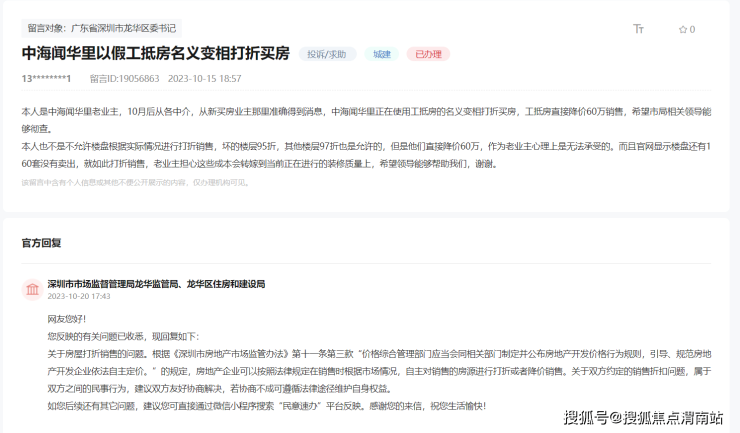
Task: Click the favorite count number 0
Action: click(x=692, y=30)
